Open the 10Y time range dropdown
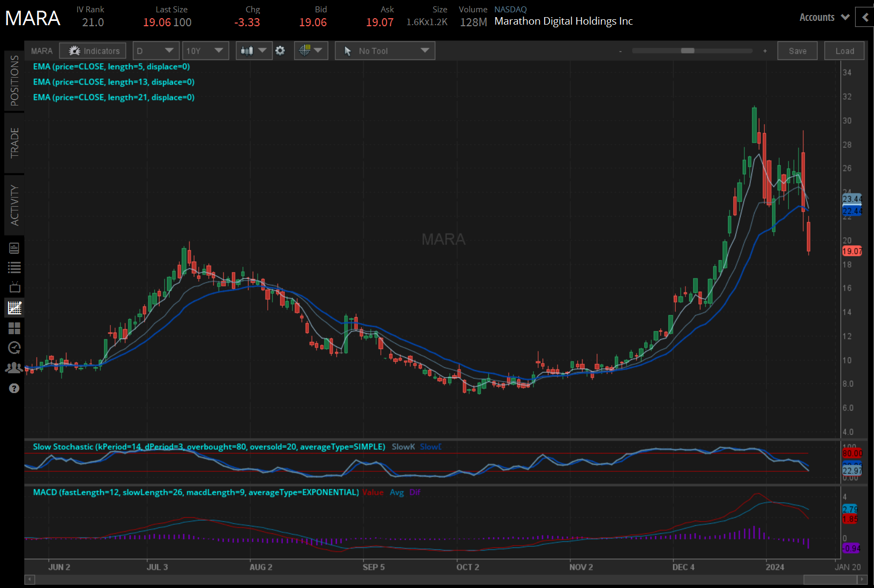Viewport: 874px width, 588px height. (x=205, y=51)
